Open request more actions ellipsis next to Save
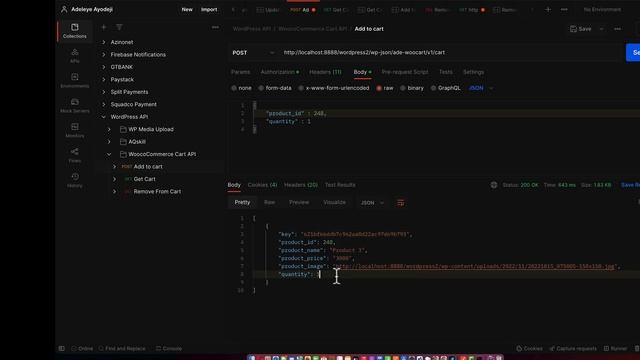The height and width of the screenshot is (360, 640). click(x=618, y=29)
